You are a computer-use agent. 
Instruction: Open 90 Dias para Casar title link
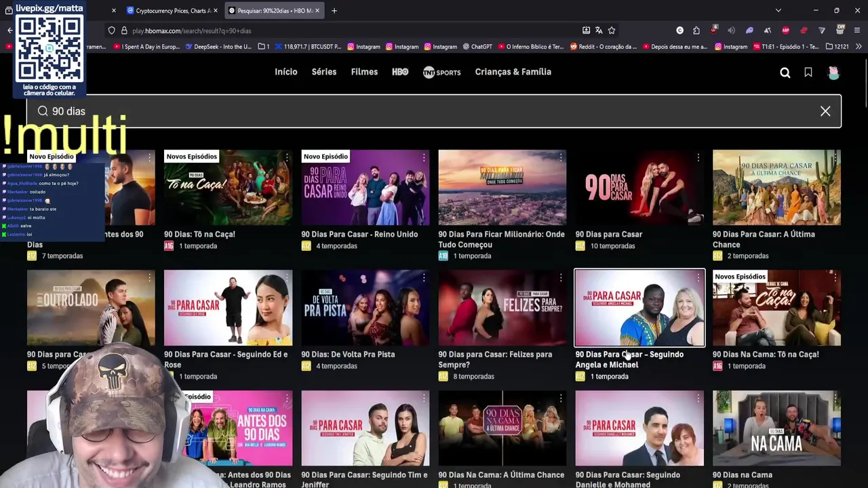point(608,235)
